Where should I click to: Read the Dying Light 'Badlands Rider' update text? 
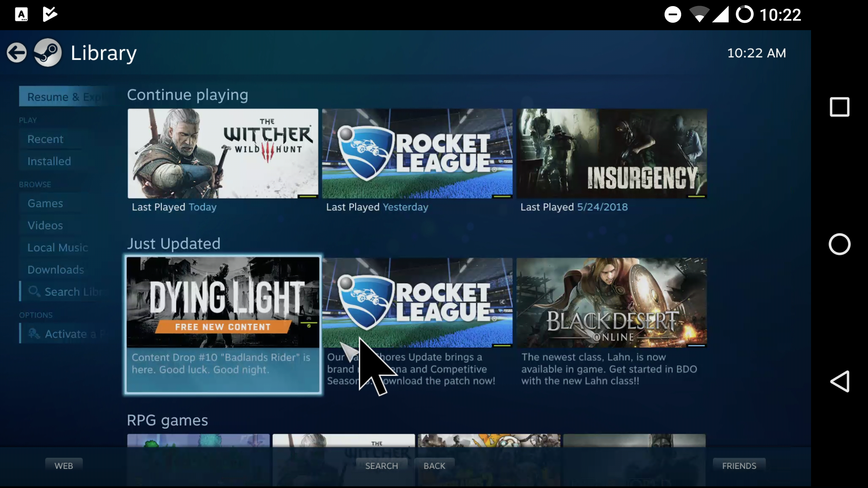[x=221, y=363]
